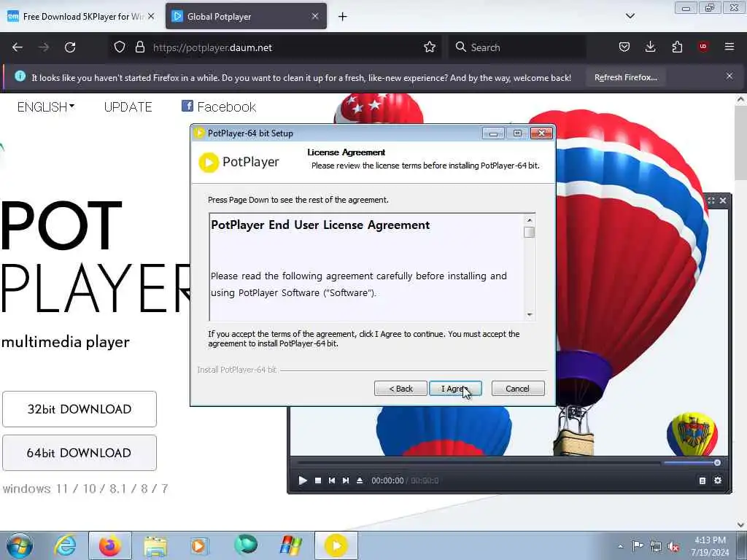Toggle the player fullscreen icon
747x560 pixels.
711,201
